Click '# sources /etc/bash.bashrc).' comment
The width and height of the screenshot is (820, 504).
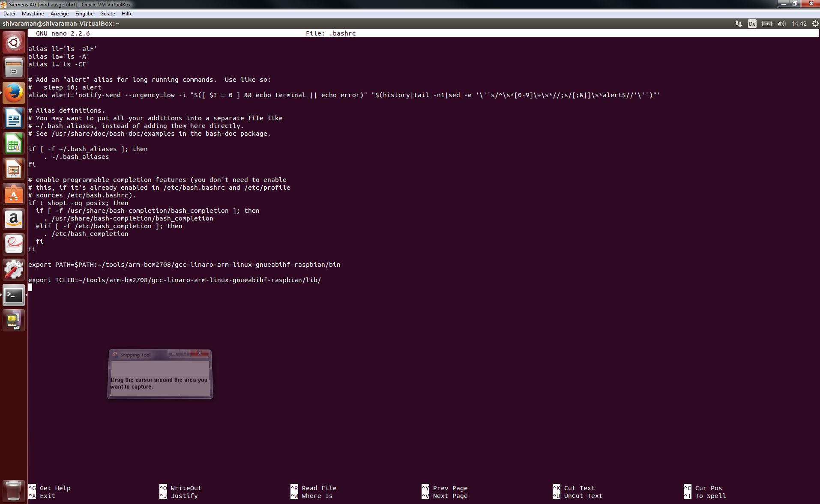tap(82, 195)
